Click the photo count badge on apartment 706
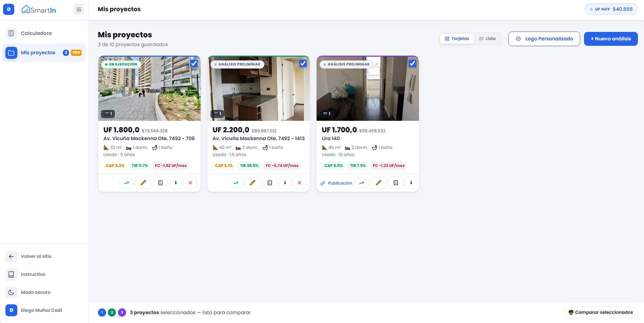This screenshot has width=644, height=323. click(108, 114)
